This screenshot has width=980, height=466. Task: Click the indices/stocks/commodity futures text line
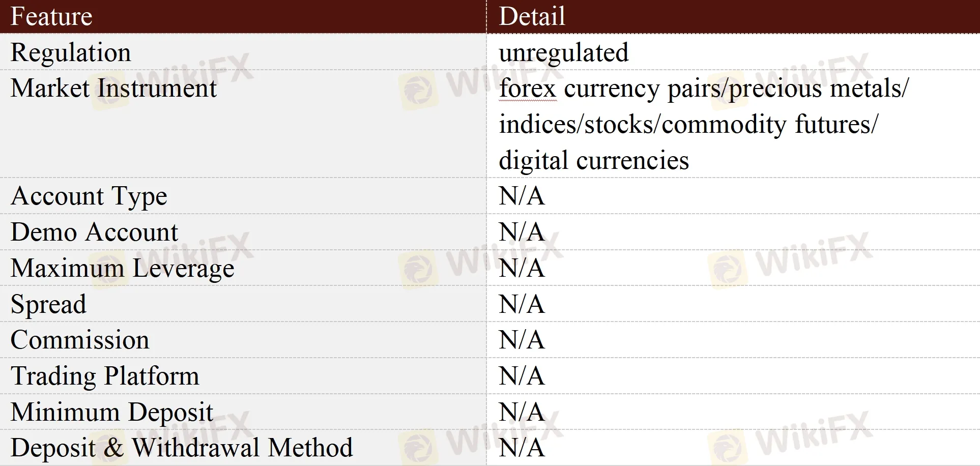point(688,125)
